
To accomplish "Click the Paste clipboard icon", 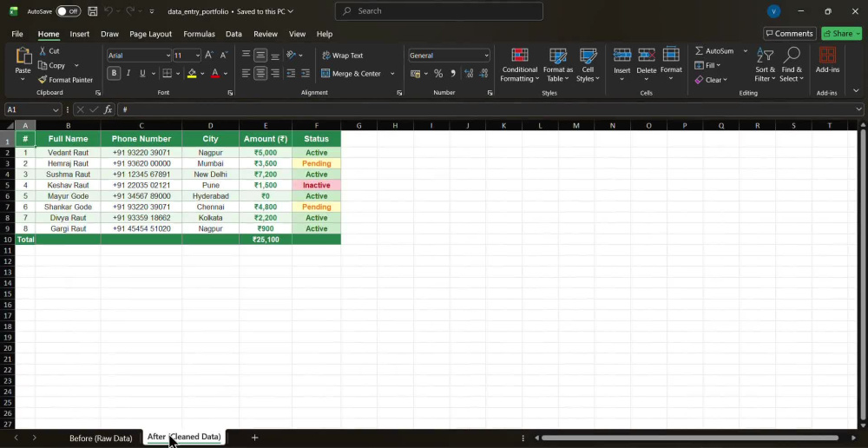I will (x=23, y=56).
